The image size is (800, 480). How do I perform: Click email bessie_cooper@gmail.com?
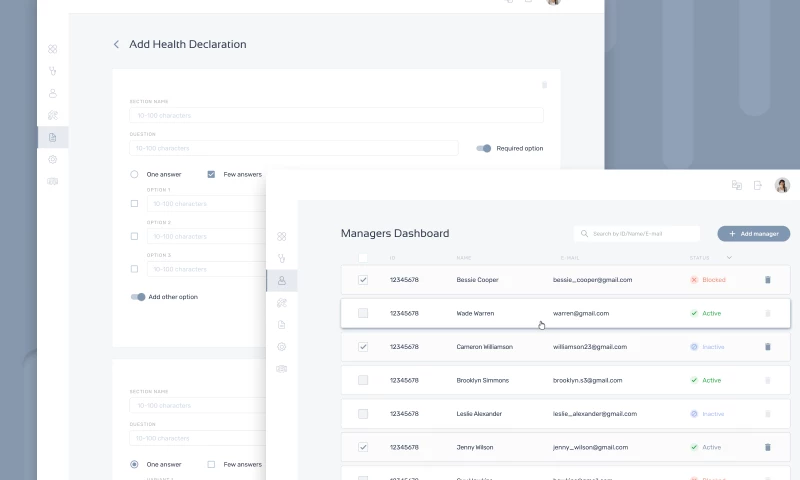pyautogui.click(x=592, y=280)
